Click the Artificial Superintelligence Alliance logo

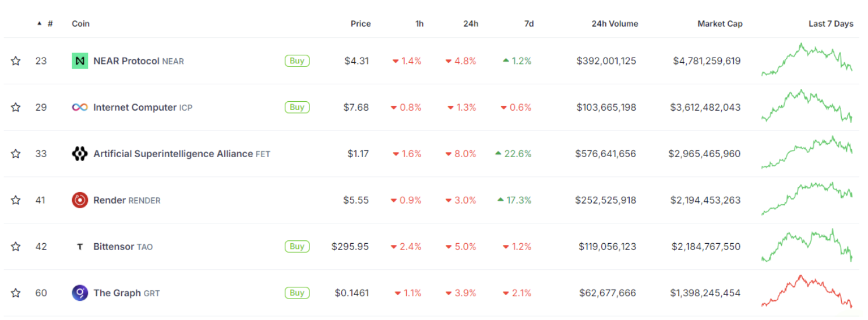80,154
